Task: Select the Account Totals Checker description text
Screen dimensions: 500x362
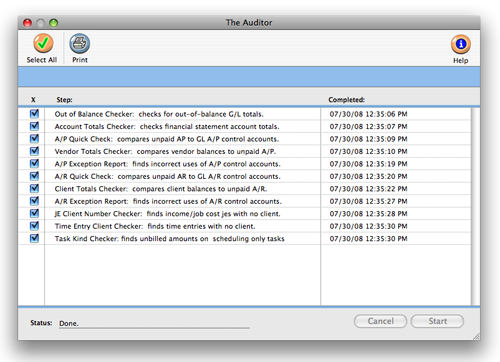Action: pos(167,126)
